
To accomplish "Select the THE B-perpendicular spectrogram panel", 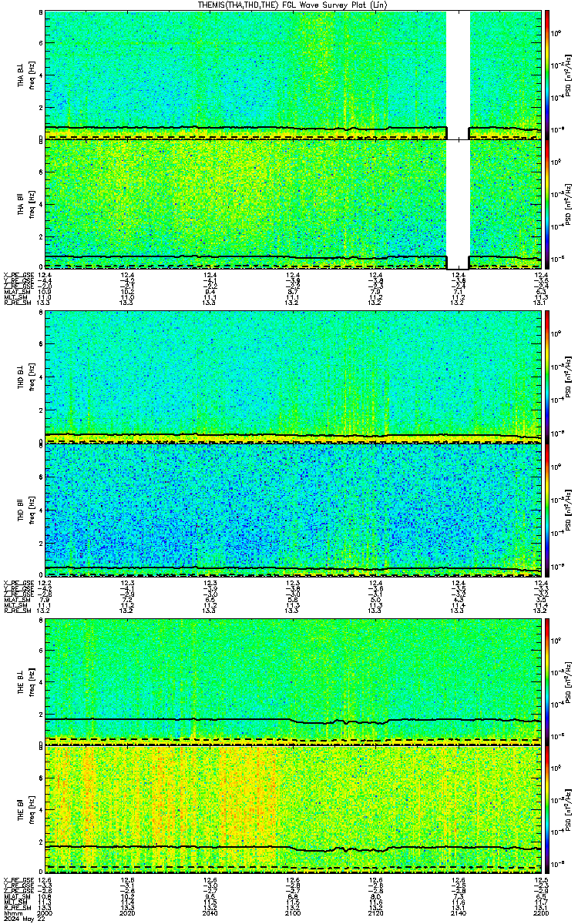I will point(292,681).
